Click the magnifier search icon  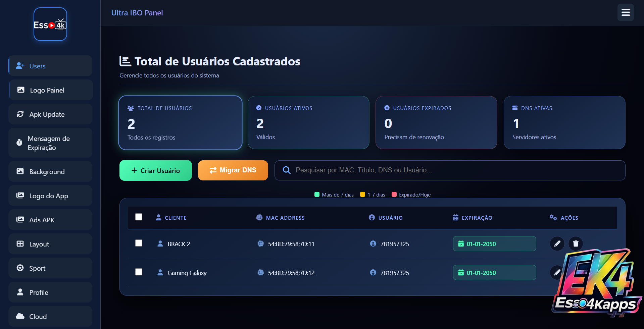click(x=287, y=170)
